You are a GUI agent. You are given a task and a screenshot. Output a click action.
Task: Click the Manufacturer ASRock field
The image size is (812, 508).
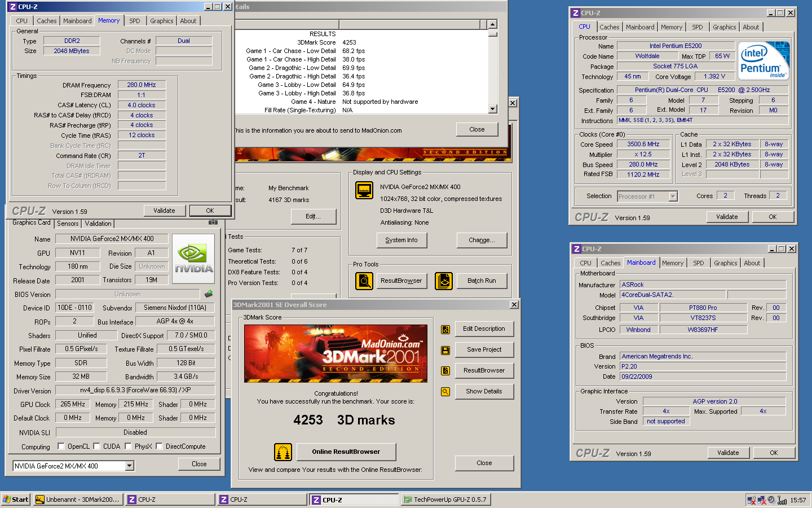point(703,284)
